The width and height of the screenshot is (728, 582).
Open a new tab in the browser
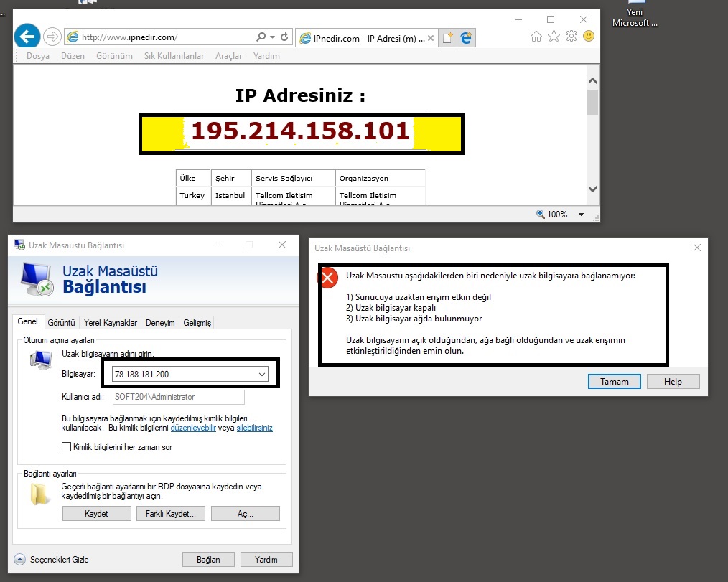[448, 37]
